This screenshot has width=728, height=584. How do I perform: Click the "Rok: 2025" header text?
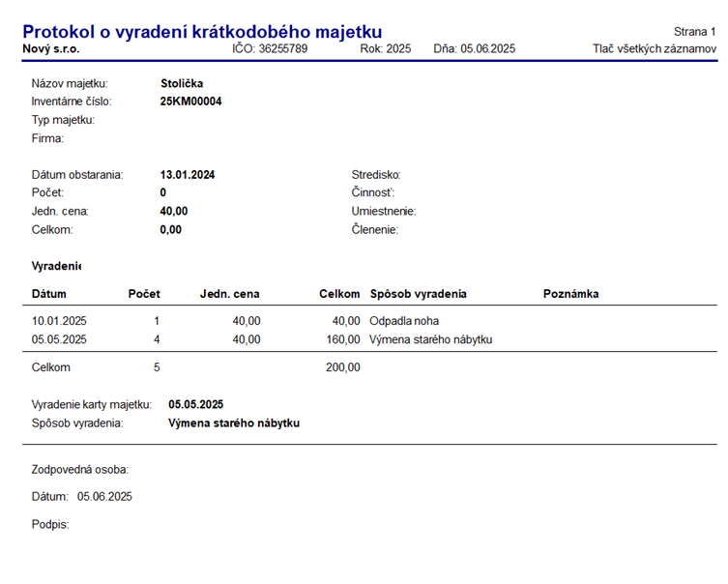coord(386,48)
